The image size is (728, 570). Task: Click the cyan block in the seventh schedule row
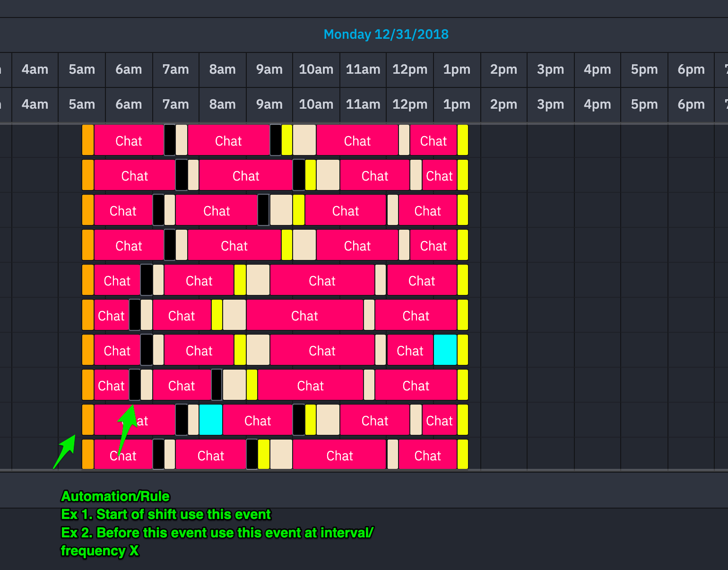coord(445,350)
